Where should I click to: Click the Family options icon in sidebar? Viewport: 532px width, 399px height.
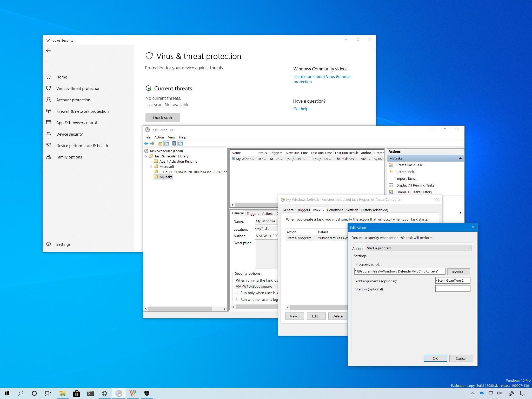pyautogui.click(x=49, y=157)
